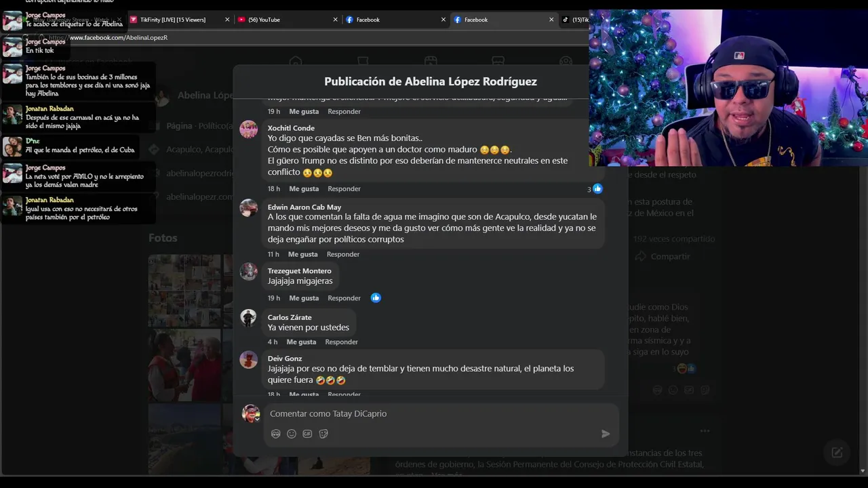Send the comment with the arrow icon
The height and width of the screenshot is (488, 868).
point(606,434)
